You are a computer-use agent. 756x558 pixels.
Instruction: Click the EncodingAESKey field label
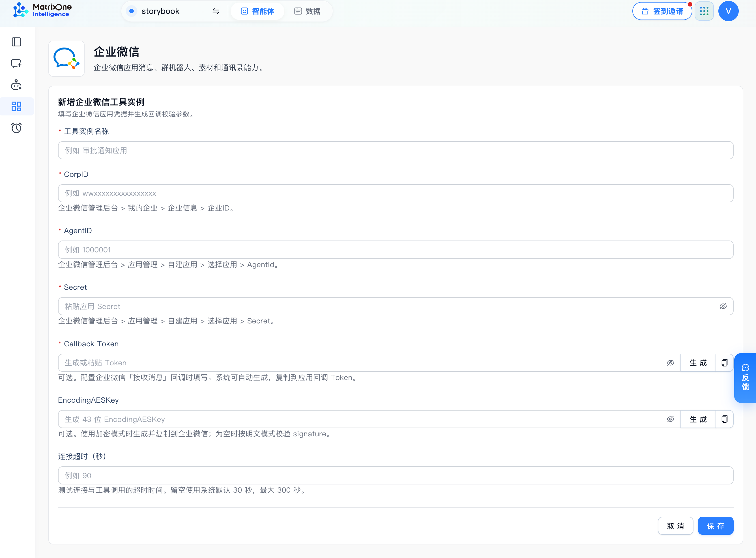[x=88, y=400]
